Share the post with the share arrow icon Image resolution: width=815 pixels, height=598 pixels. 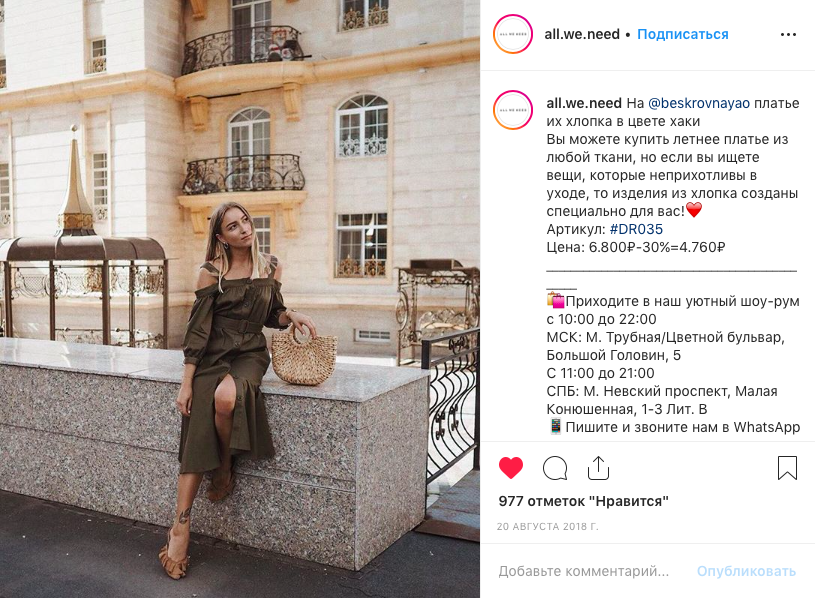(598, 468)
